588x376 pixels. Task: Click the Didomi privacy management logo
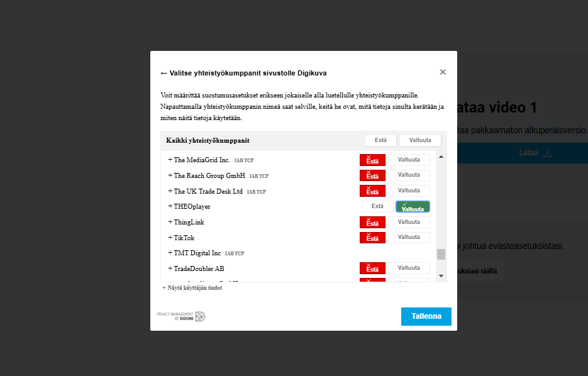[181, 316]
